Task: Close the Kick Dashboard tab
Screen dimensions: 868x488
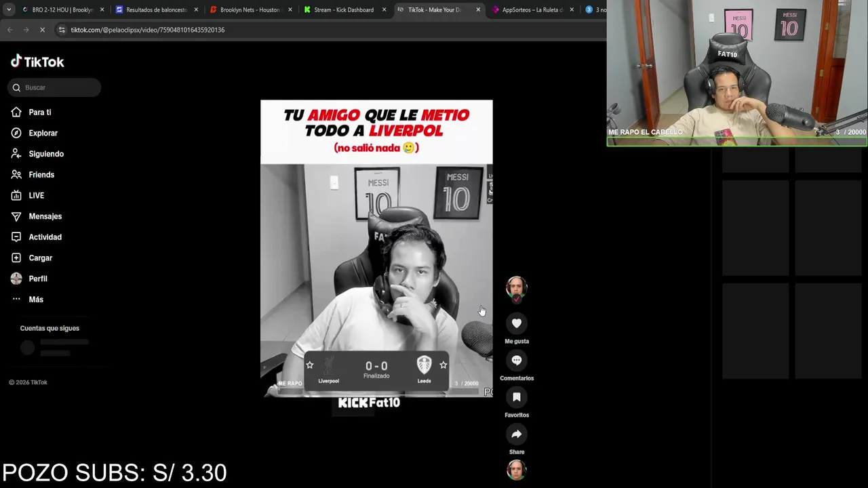Action: coord(384,9)
